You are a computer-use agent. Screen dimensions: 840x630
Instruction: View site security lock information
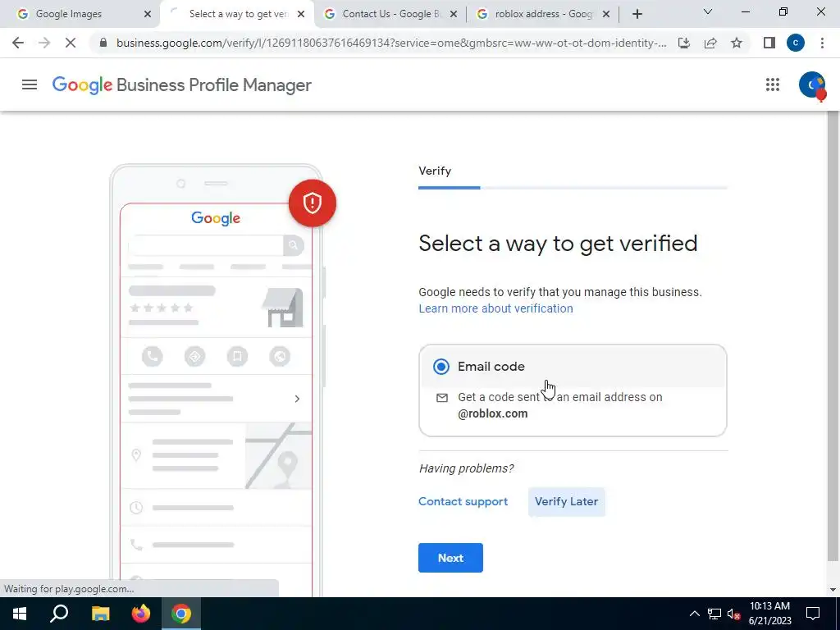tap(103, 43)
